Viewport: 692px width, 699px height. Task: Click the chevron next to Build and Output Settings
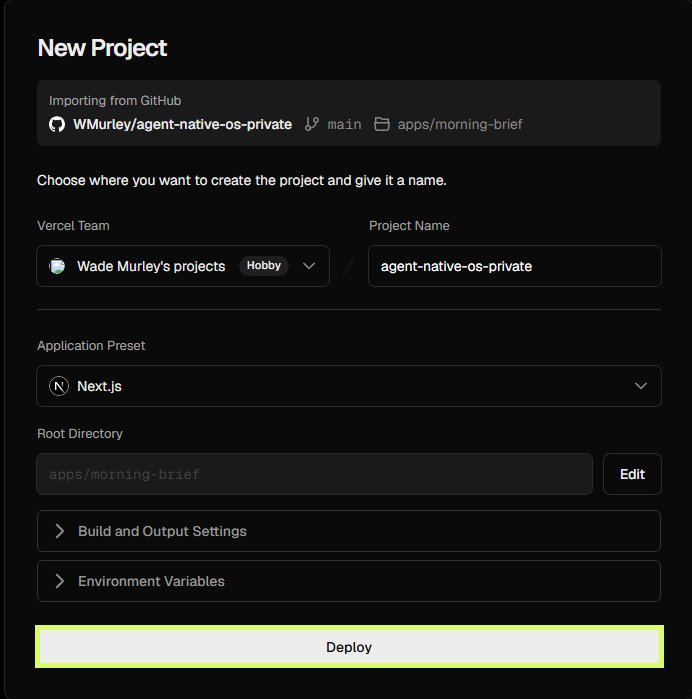60,531
